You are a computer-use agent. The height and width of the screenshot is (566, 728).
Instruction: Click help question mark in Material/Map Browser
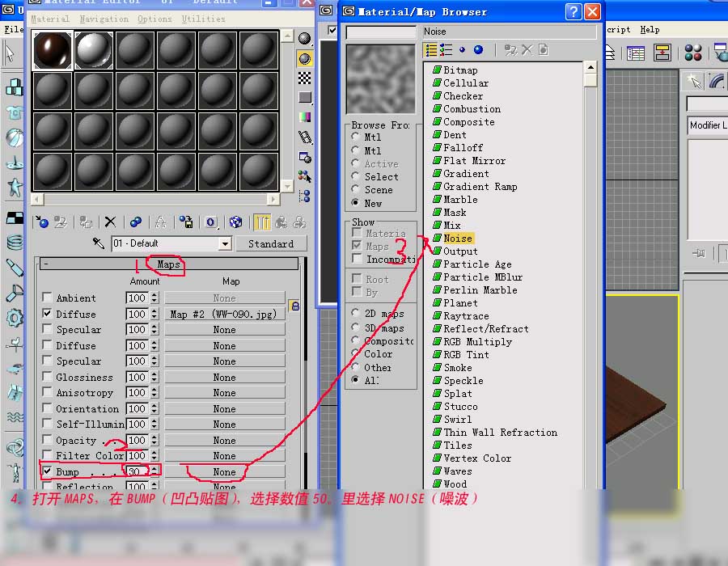pos(574,11)
